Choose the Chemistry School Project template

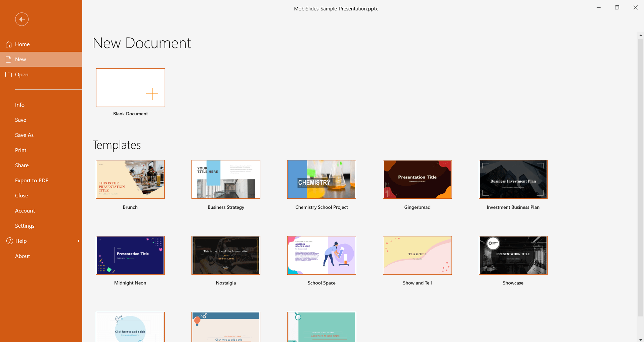pyautogui.click(x=322, y=180)
